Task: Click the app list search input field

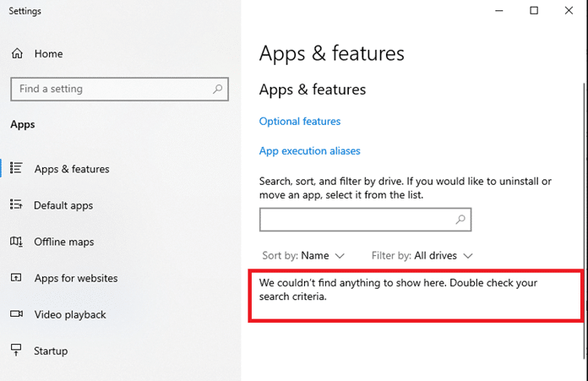Action: pyautogui.click(x=357, y=220)
